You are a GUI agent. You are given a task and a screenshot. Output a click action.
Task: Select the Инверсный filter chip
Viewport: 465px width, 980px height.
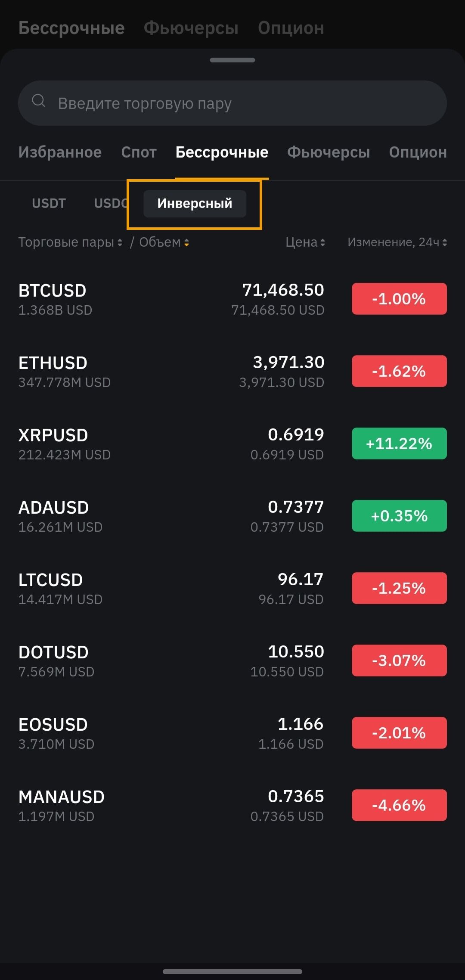[195, 203]
